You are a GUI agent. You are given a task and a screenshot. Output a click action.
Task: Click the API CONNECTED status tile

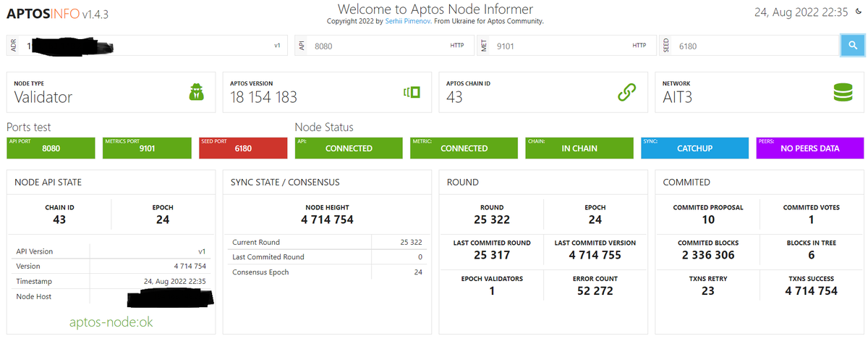pos(349,148)
